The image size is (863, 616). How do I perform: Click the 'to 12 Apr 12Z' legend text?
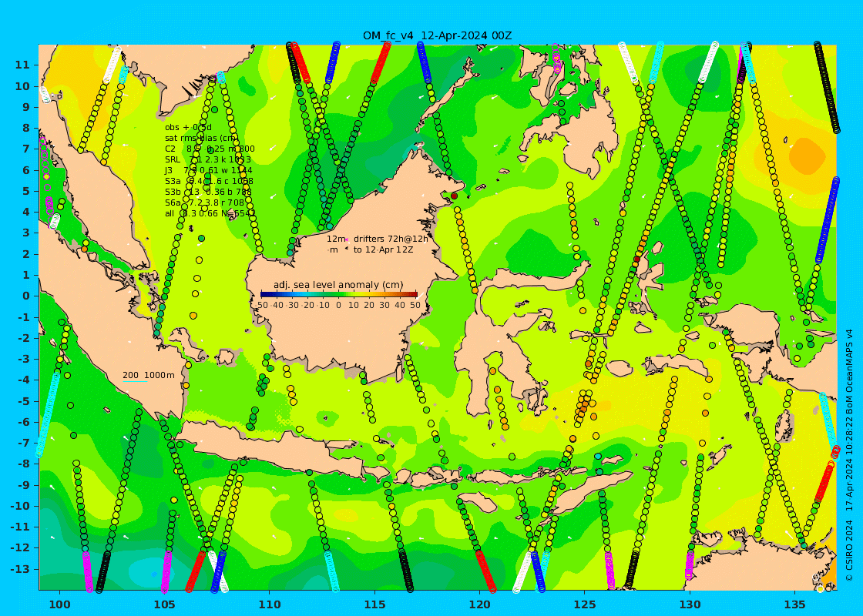point(383,249)
